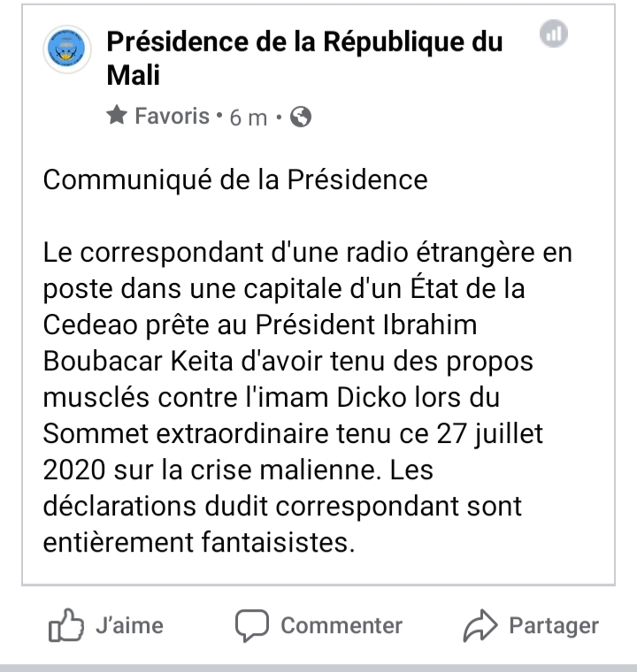Click the closing words entièrement fantaisistes
Screen dimensions: 637x672
pos(198,542)
